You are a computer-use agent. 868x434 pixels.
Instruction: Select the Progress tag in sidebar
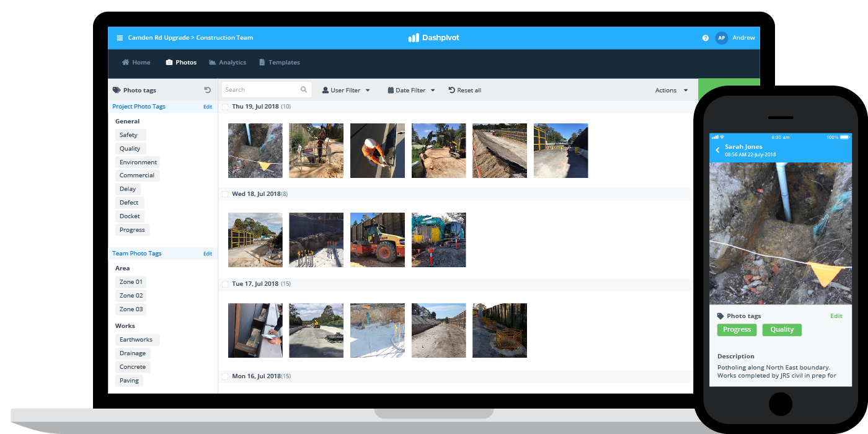132,230
